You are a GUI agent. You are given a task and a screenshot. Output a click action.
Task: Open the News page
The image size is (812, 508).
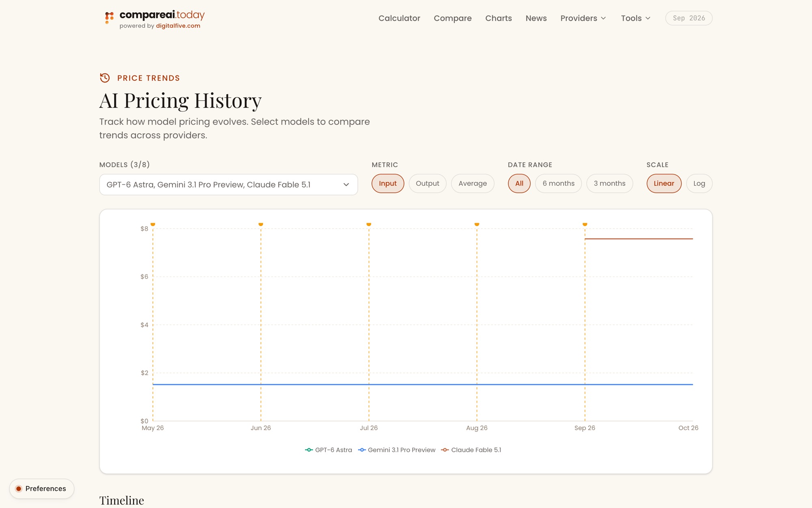536,18
